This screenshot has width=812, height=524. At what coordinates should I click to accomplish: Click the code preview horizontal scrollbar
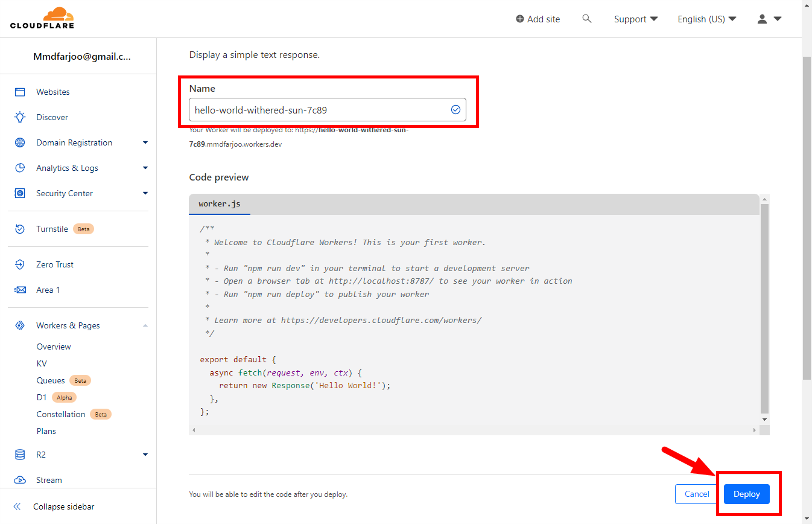(474, 430)
